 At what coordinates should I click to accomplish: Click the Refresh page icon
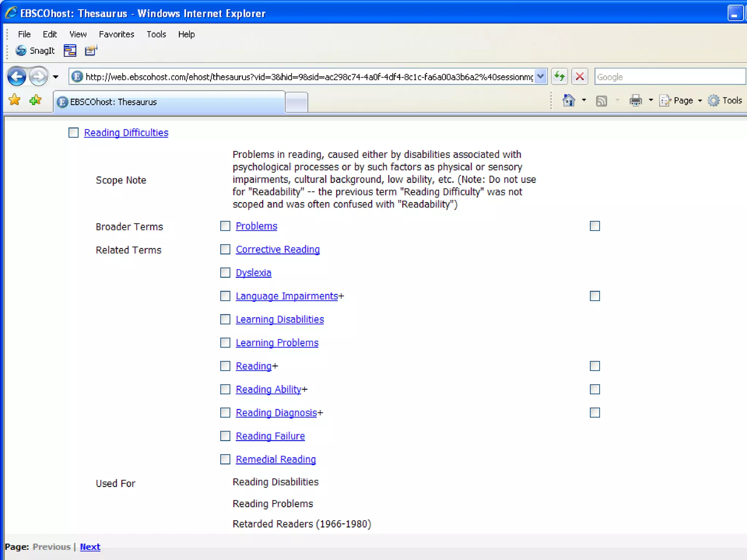559,77
